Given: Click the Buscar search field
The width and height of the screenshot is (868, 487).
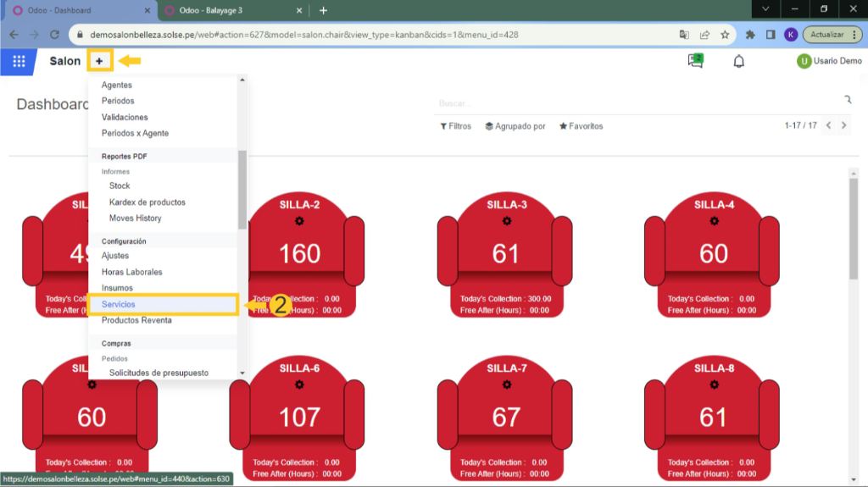Looking at the screenshot, I should [x=636, y=103].
